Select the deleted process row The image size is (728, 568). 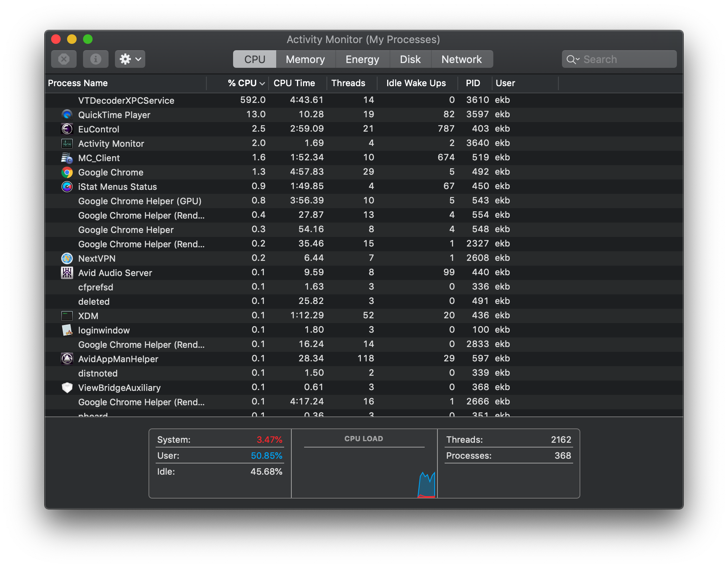coord(364,301)
